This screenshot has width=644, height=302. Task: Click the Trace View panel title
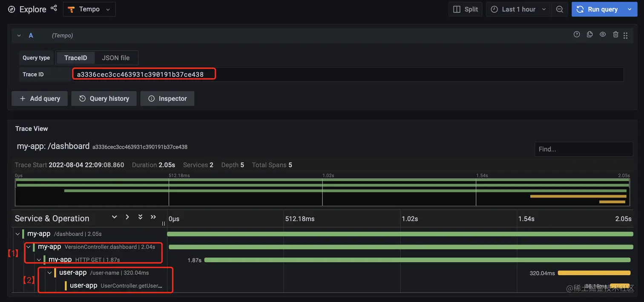tap(32, 128)
